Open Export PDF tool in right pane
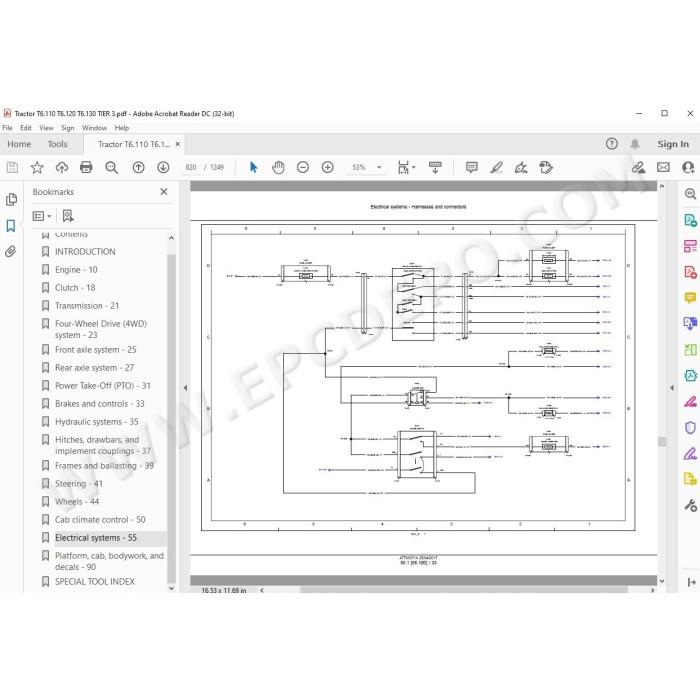The width and height of the screenshot is (700, 700). point(690,220)
